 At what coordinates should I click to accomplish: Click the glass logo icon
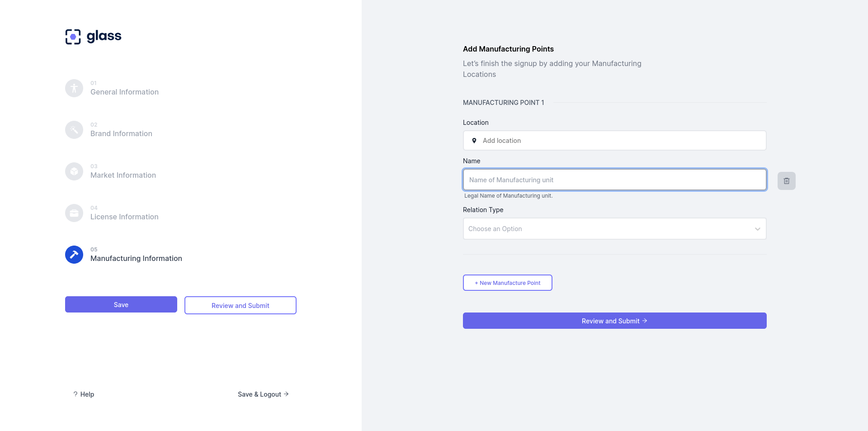click(73, 37)
